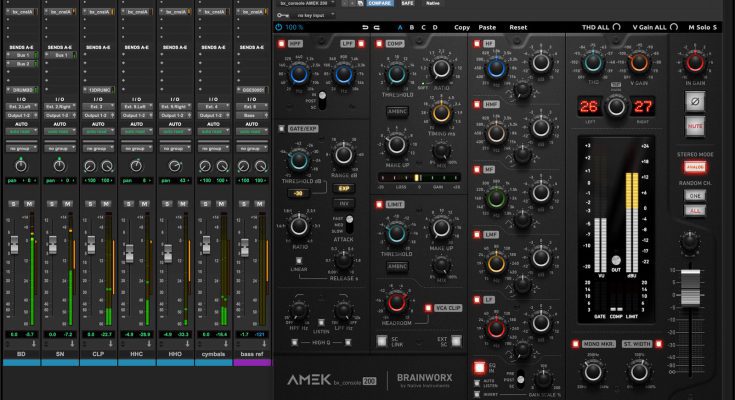The image size is (735, 400).
Task: Select settings slot B
Action: (x=411, y=28)
